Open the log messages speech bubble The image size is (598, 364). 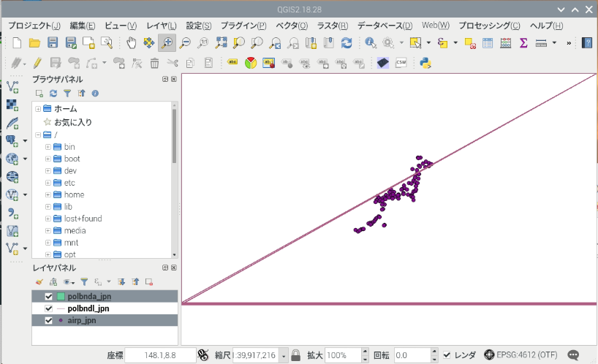[573, 355]
